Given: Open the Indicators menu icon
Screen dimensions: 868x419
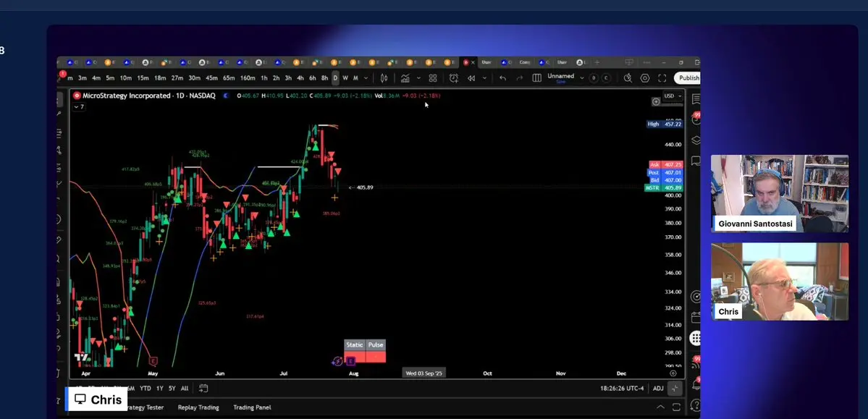Looking at the screenshot, I should pos(405,78).
